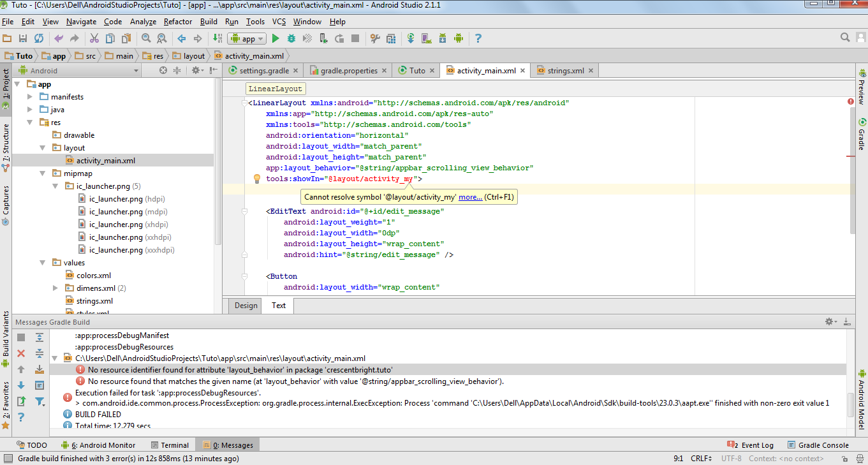The image size is (868, 465).
Task: Click the Open folder icon in the toolbar
Action: click(x=8, y=38)
